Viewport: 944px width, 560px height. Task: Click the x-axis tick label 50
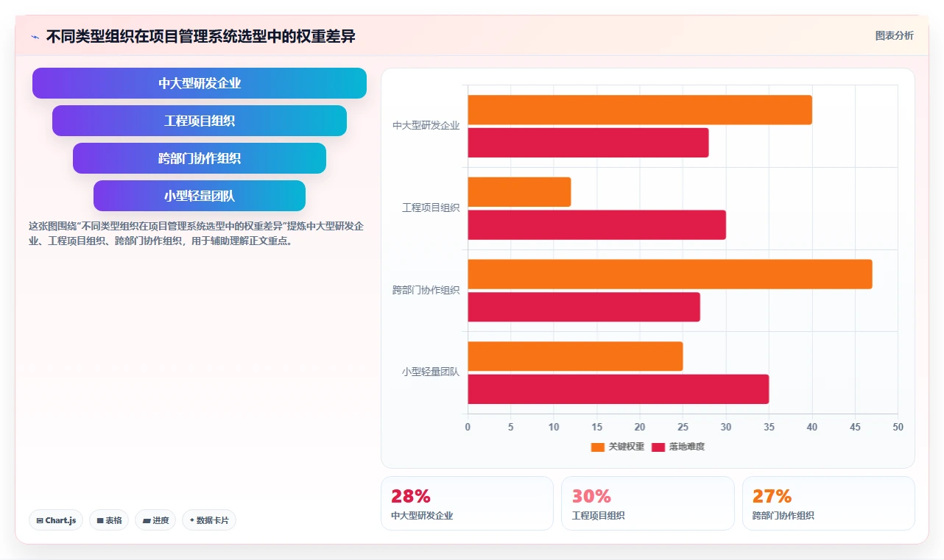(898, 428)
